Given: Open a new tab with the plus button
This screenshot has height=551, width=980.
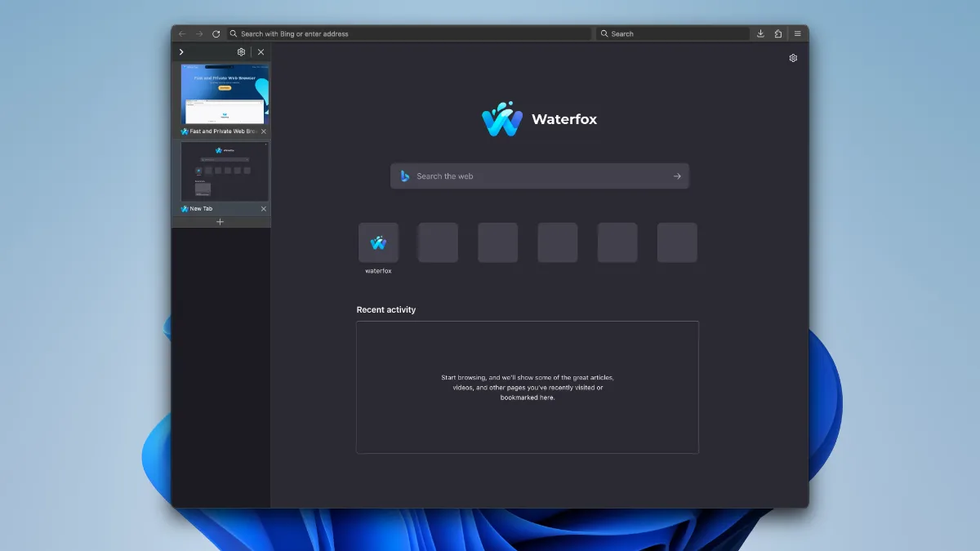Looking at the screenshot, I should (x=220, y=221).
